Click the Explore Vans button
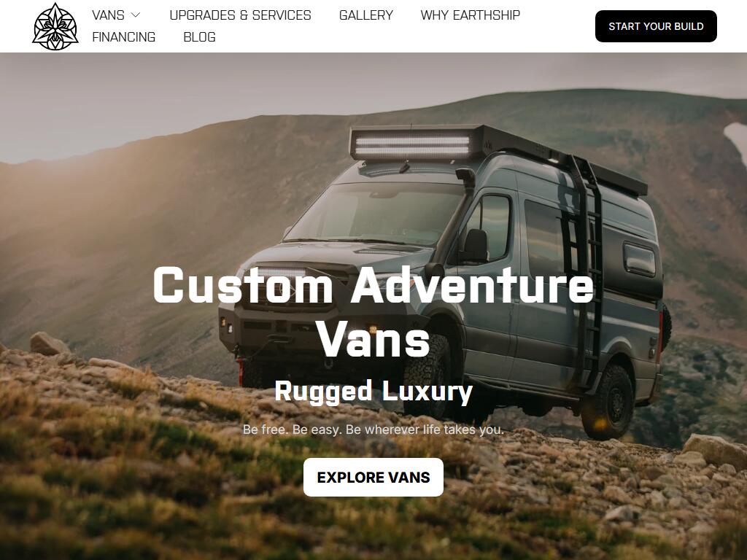 point(373,477)
